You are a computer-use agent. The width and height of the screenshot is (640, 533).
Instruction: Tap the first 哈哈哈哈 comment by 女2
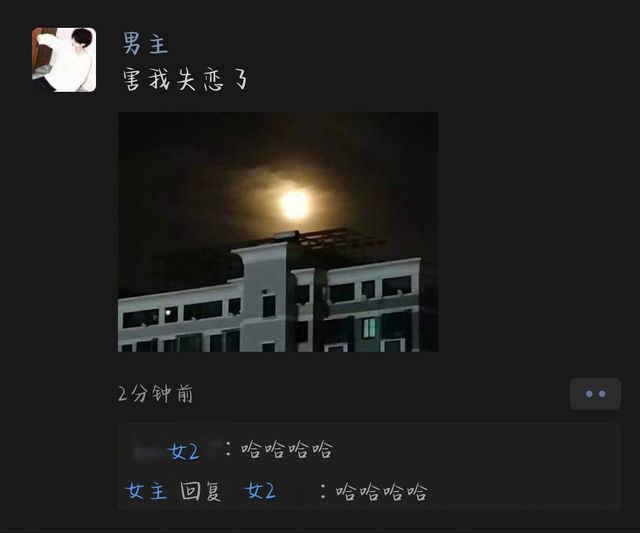287,450
